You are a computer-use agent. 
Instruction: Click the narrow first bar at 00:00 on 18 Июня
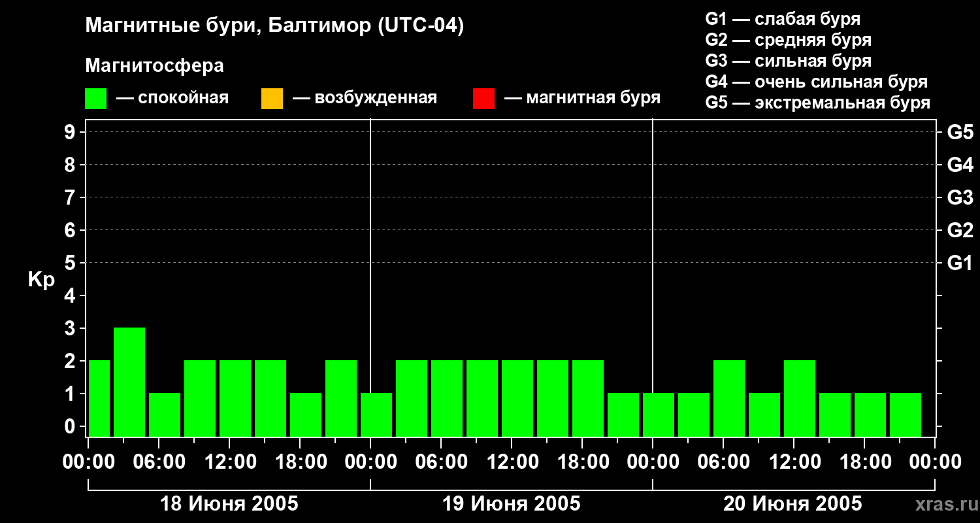click(x=99, y=398)
